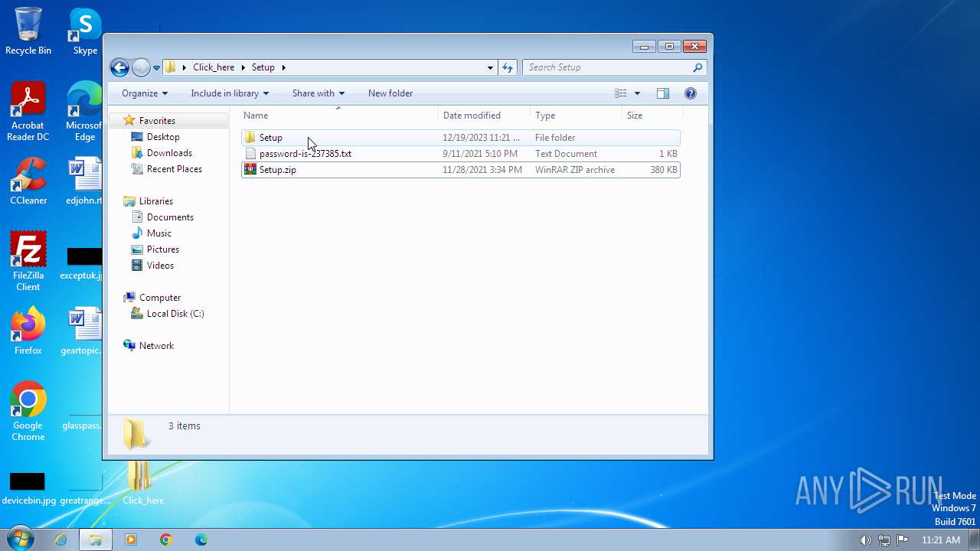
Task: Select the Click_here desktop folder
Action: point(143,483)
